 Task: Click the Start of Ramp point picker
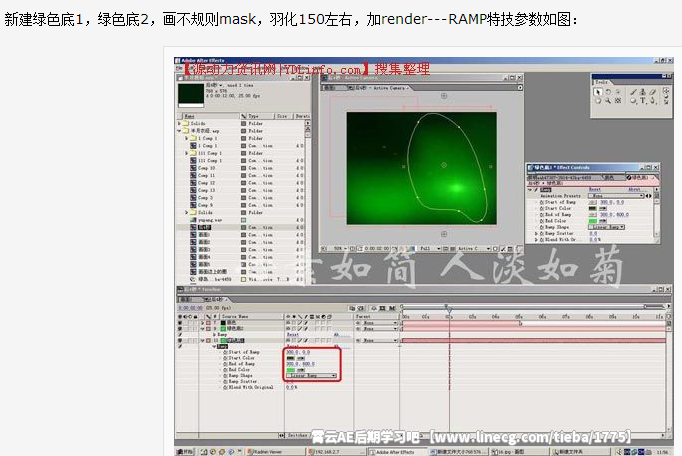(x=592, y=202)
